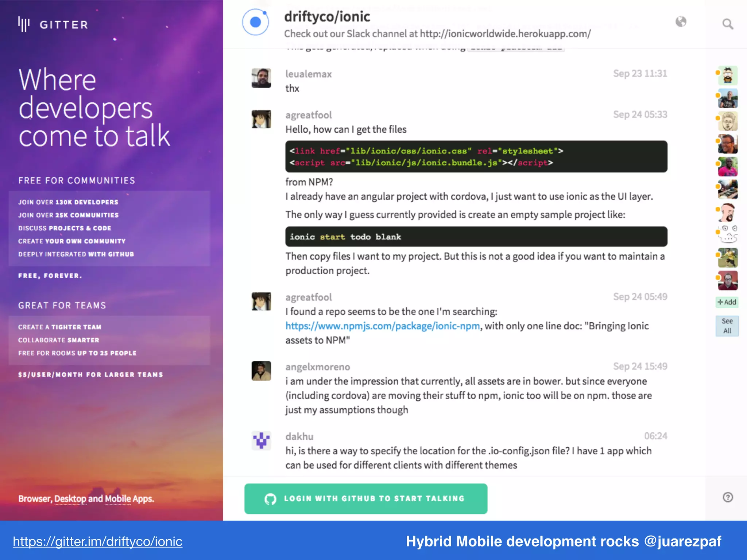The width and height of the screenshot is (747, 560).
Task: Click the 'Free, forever.' text
Action: 50,276
